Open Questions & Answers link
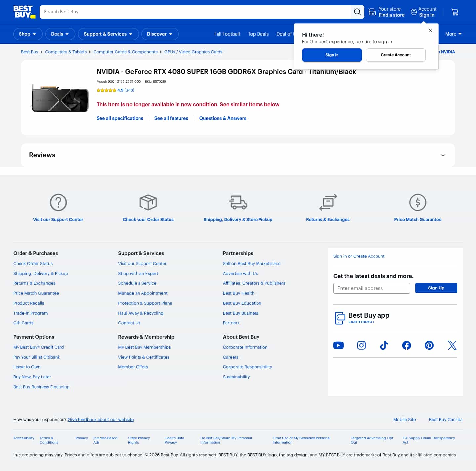Viewport: 476px width, 471px height. tap(223, 118)
